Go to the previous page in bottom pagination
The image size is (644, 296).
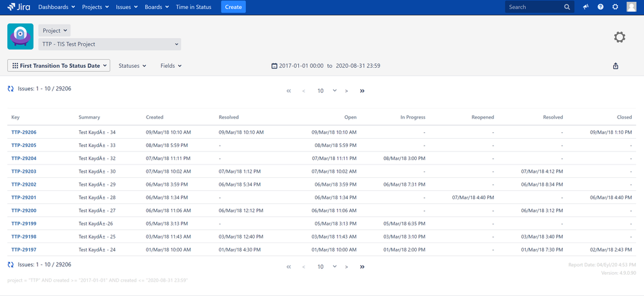tap(303, 267)
